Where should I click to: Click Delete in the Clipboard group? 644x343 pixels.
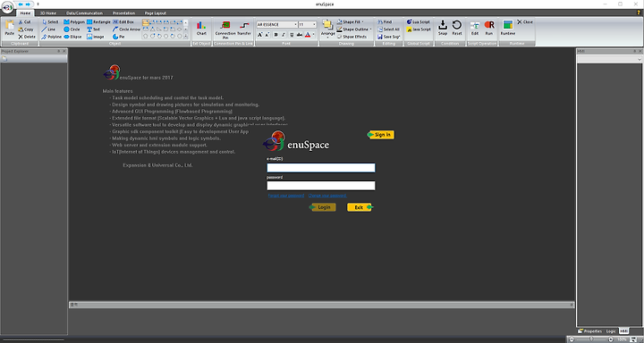coord(27,37)
